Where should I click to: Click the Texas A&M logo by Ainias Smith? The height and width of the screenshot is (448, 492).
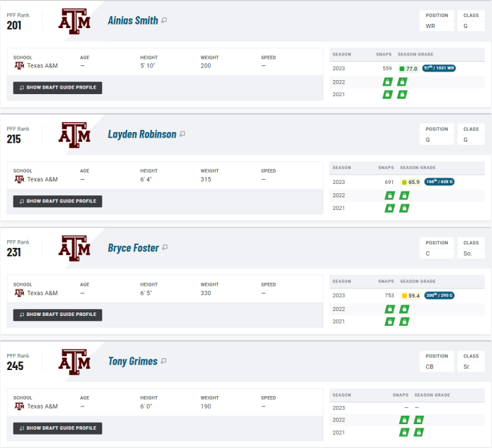tap(75, 21)
